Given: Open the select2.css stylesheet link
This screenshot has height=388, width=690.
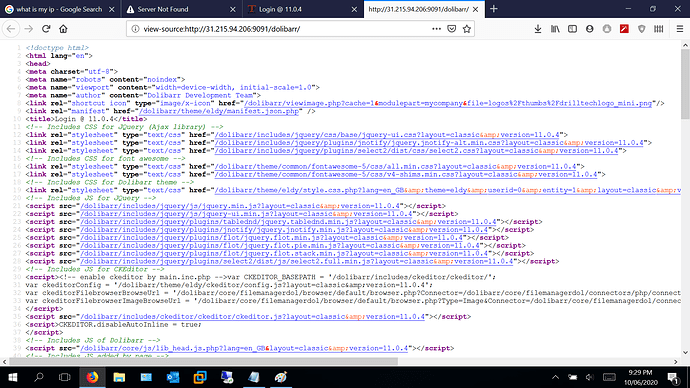Looking at the screenshot, I should (x=417, y=151).
